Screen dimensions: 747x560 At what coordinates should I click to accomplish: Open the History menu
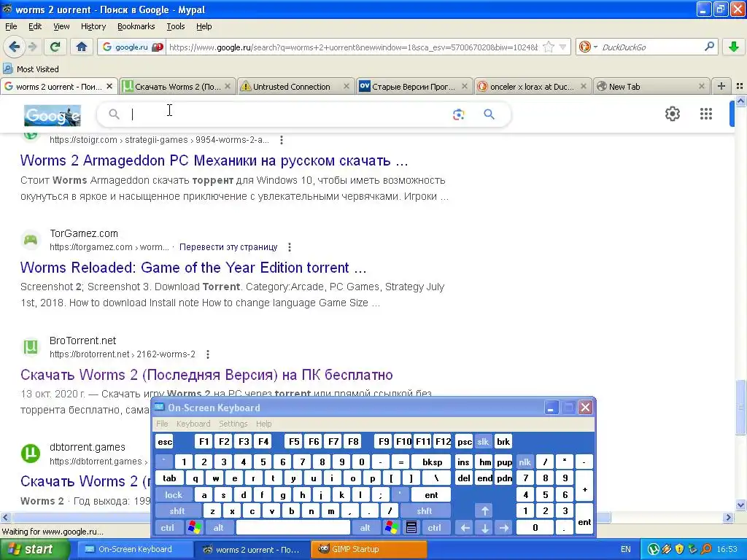93,26
